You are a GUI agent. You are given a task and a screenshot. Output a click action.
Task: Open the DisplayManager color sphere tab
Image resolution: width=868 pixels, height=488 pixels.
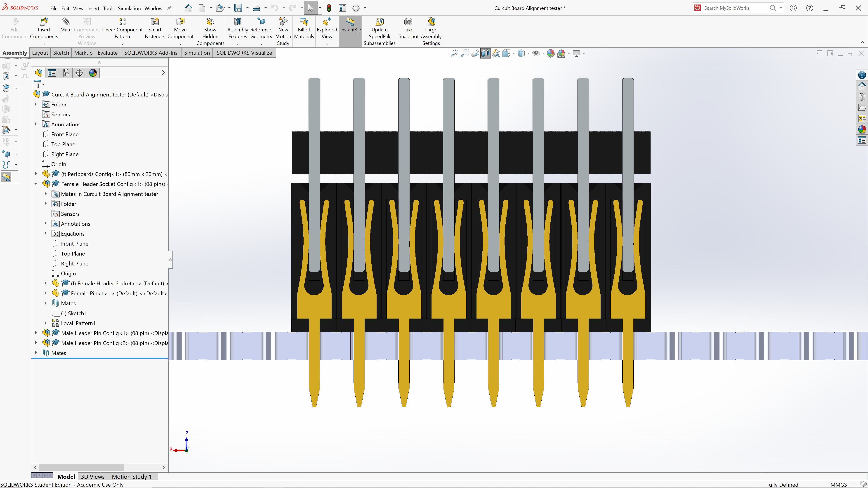(x=93, y=73)
